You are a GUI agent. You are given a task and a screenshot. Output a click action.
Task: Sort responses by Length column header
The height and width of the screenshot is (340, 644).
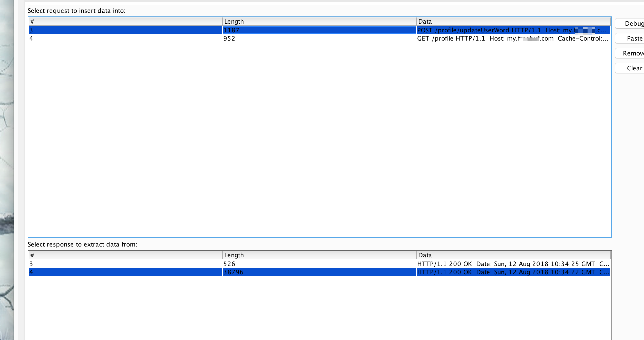coord(319,255)
